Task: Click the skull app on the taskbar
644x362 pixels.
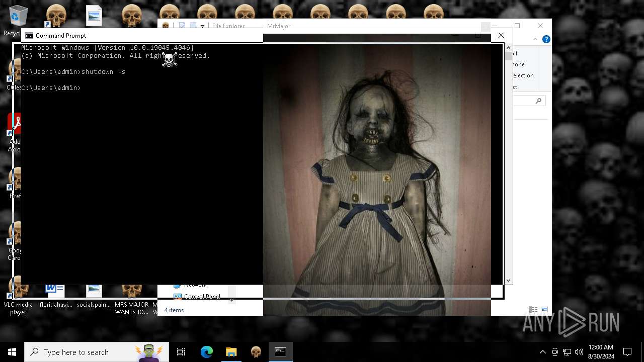Action: tap(256, 352)
